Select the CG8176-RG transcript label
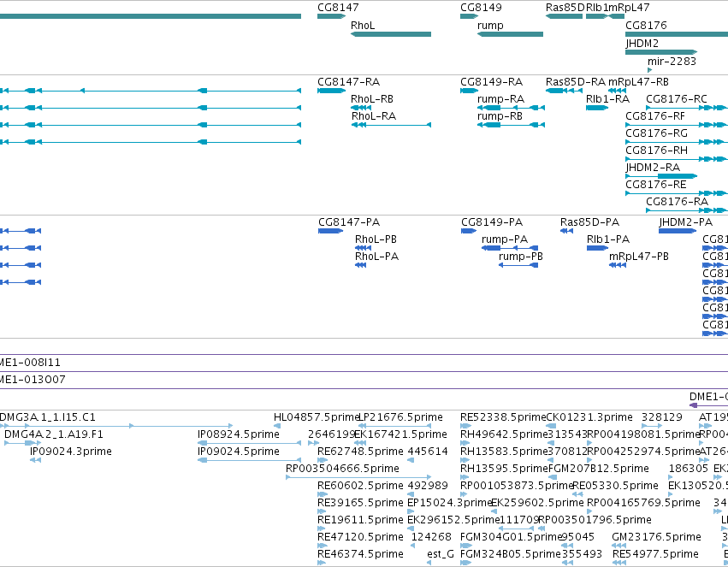The image size is (728, 567). pos(656,133)
